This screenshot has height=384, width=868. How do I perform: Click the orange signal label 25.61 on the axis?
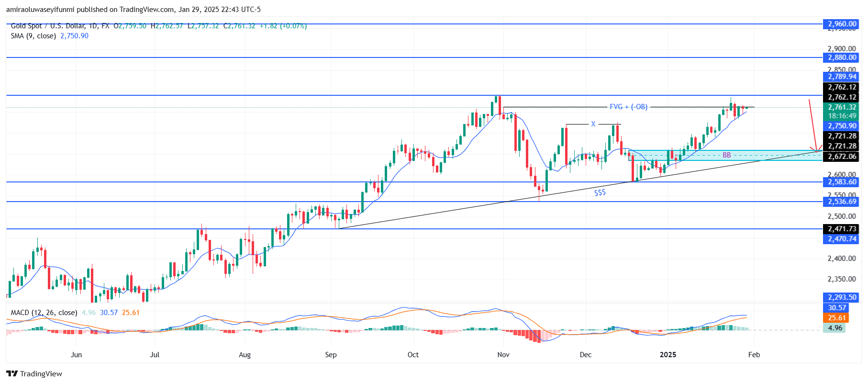click(837, 318)
